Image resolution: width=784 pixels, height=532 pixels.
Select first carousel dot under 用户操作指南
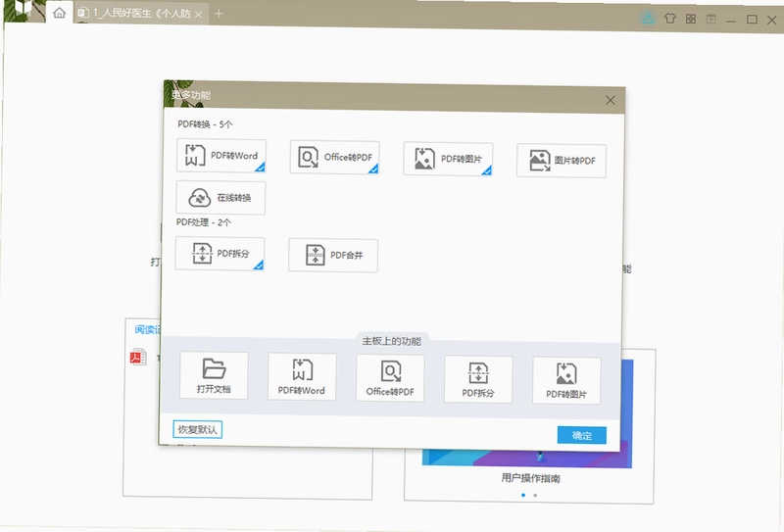[523, 495]
